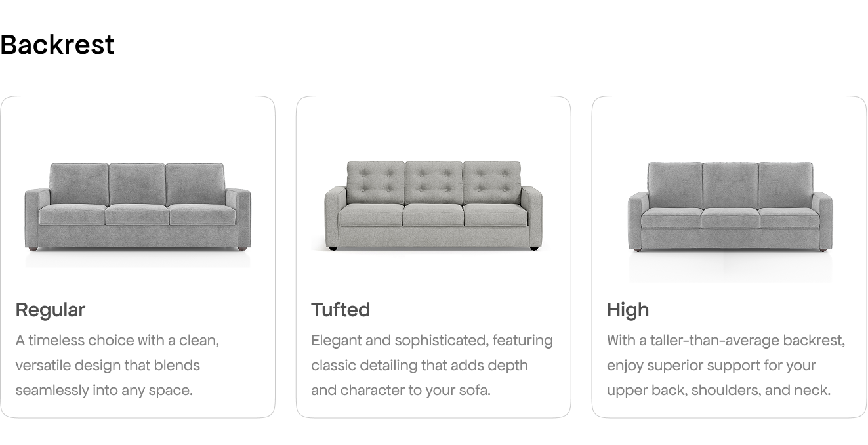Screen dimensions: 868x445
Task: Click the Regular option title
Action: (51, 310)
